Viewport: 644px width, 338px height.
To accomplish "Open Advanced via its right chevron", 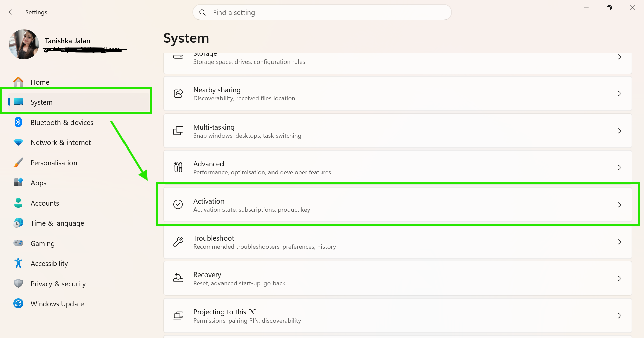I will click(x=620, y=168).
